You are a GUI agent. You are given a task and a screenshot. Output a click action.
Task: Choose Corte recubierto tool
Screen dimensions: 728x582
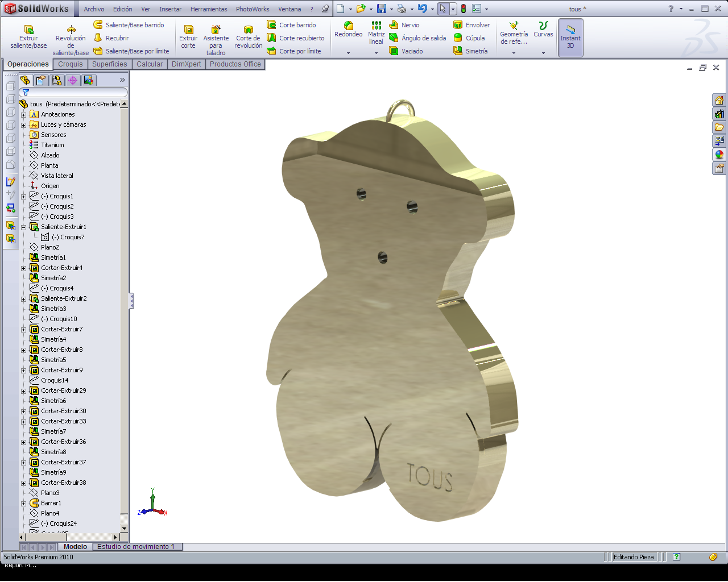coord(296,38)
